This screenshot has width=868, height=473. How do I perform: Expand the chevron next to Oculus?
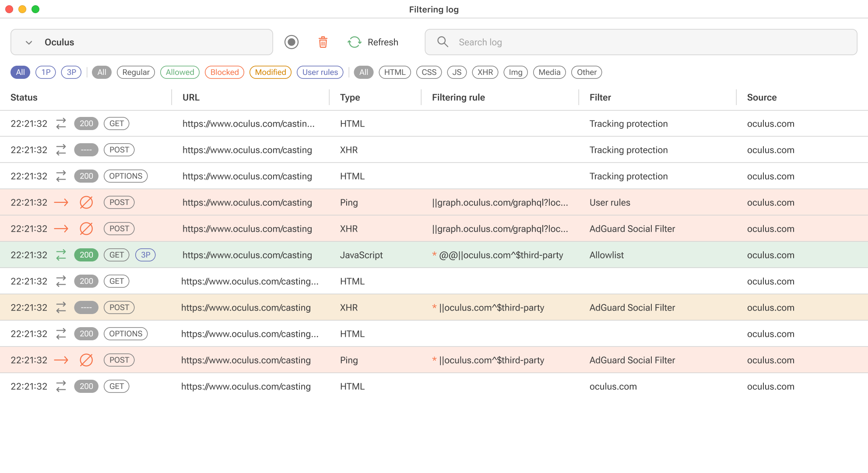click(29, 42)
